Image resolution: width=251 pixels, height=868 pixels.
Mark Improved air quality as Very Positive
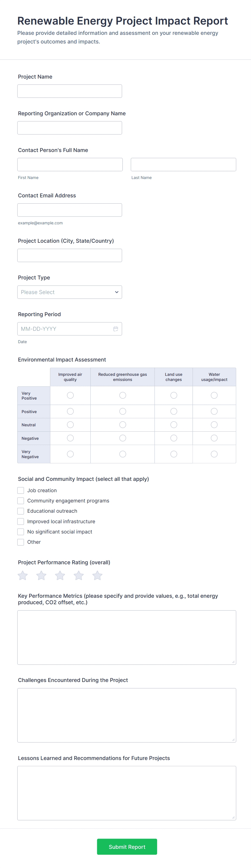pyautogui.click(x=70, y=395)
